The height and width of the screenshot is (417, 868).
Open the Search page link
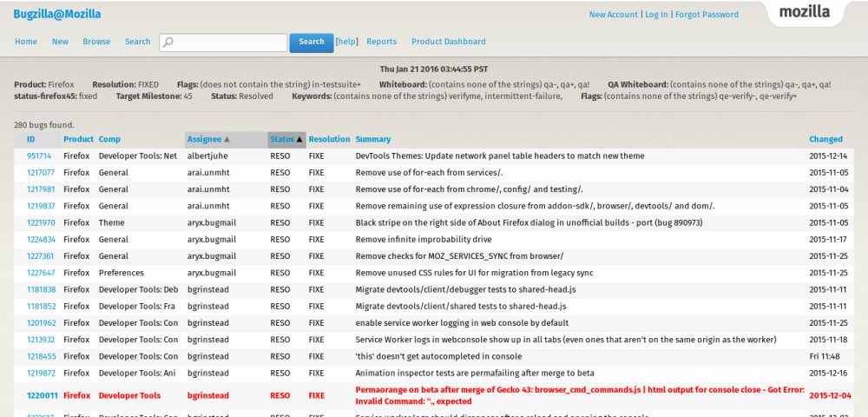click(x=137, y=42)
